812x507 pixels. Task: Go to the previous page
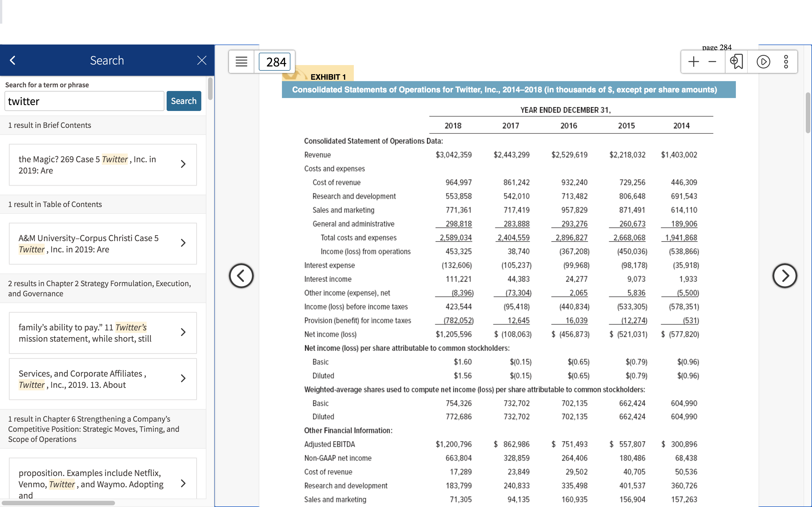tap(241, 276)
